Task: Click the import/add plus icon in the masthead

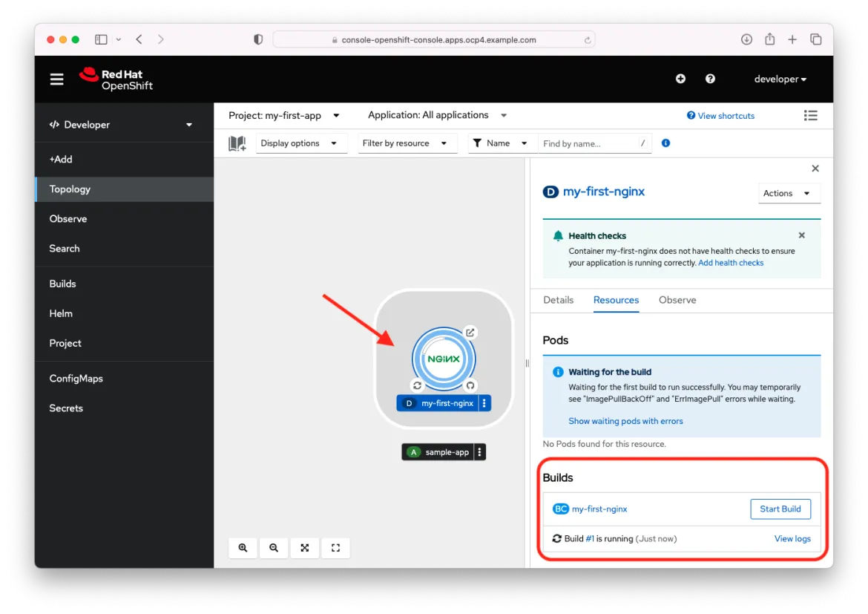Action: pyautogui.click(x=680, y=78)
